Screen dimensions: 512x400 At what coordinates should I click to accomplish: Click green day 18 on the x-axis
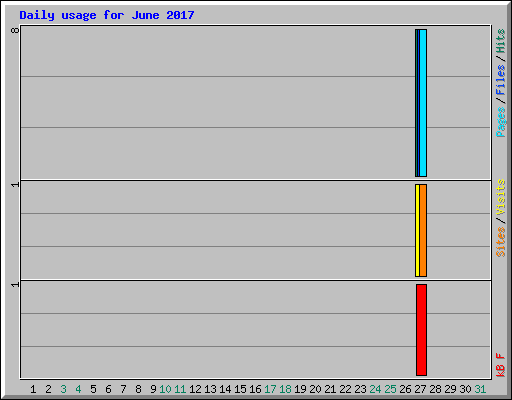(285, 389)
